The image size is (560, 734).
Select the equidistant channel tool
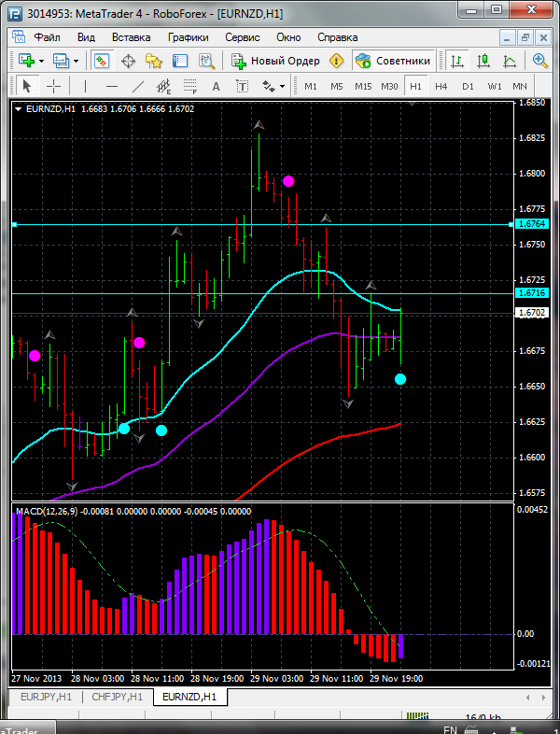pos(163,86)
